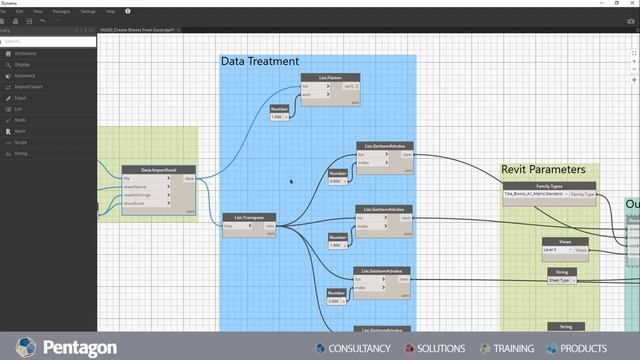Open the Family Types title block dropdown

(x=536, y=194)
